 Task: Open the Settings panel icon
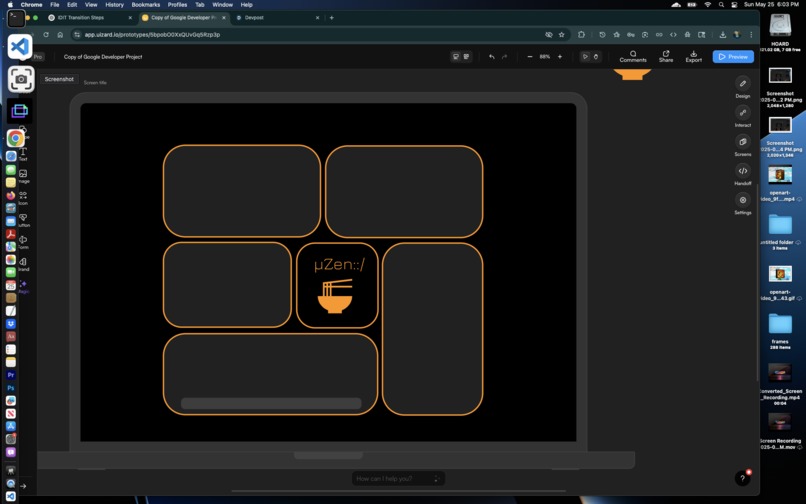click(x=743, y=200)
